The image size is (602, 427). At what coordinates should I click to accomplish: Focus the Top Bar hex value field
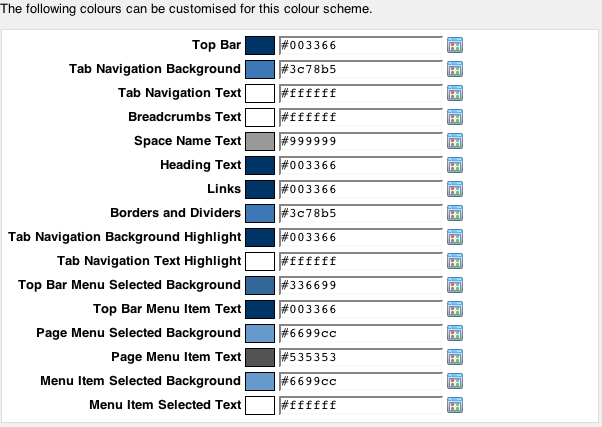tap(359, 45)
